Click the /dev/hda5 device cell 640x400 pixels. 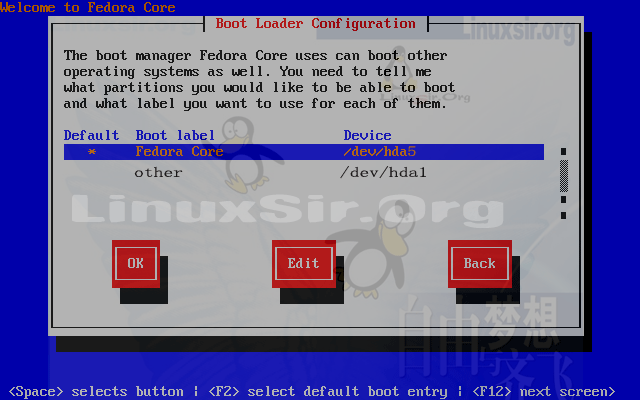380,152
